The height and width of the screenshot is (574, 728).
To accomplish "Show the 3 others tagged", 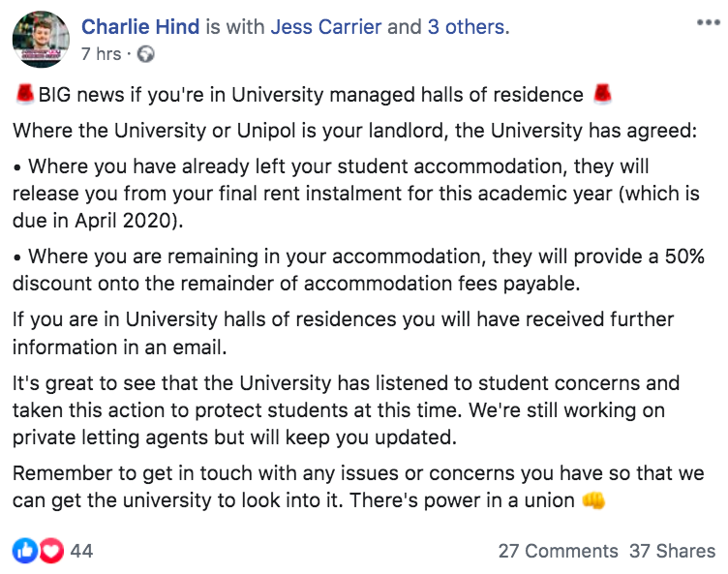I will pos(466,27).
